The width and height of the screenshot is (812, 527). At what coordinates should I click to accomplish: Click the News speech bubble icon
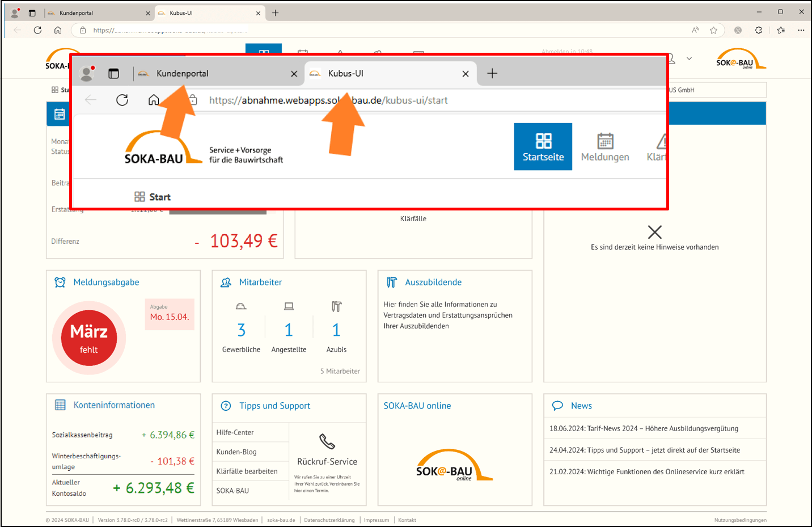[557, 405]
